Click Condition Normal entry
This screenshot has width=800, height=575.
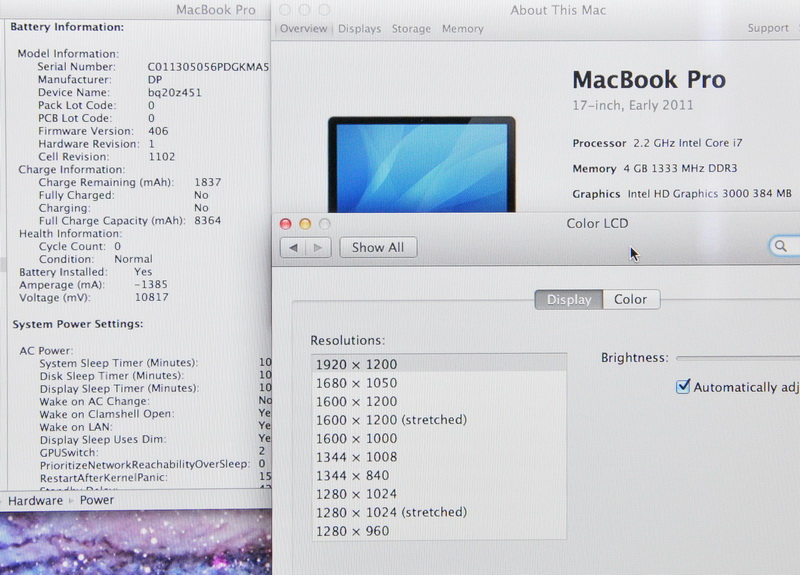point(96,259)
